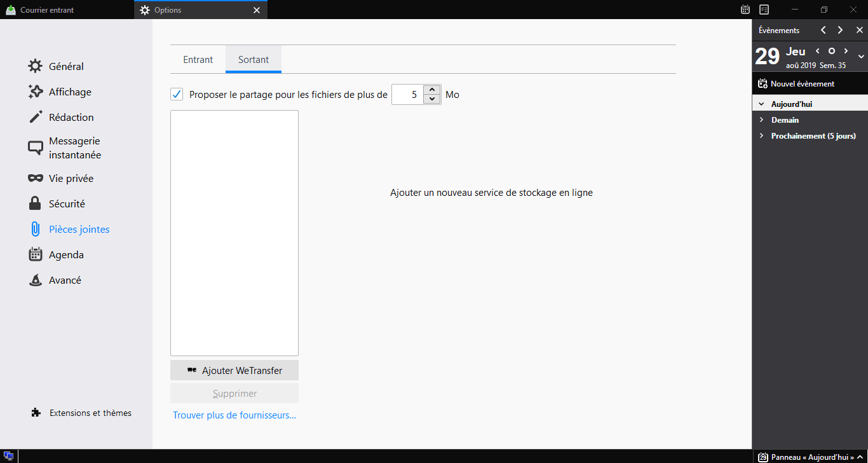Switch to the Courrier entrant tab

coord(47,10)
